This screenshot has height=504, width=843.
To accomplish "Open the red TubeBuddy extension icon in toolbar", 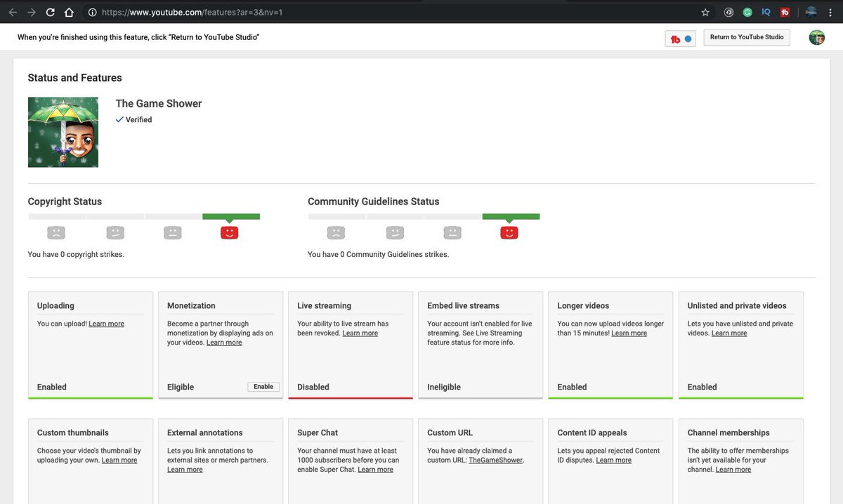I will point(785,12).
